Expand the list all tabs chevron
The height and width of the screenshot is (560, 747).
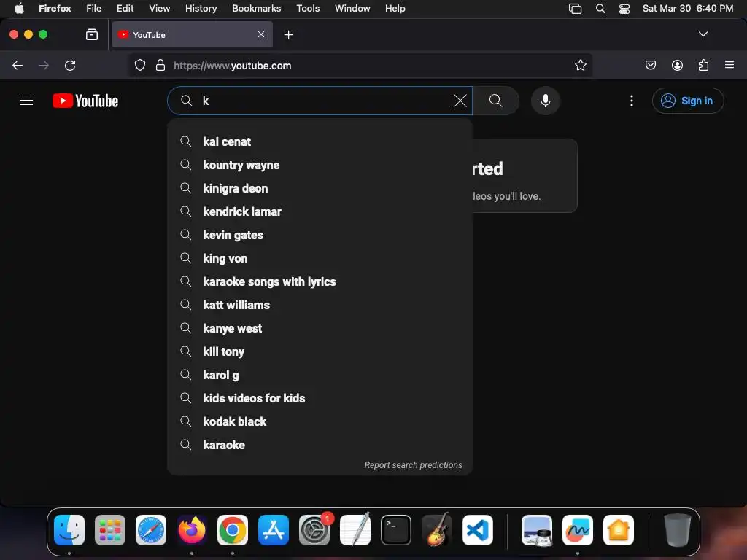[x=703, y=34]
